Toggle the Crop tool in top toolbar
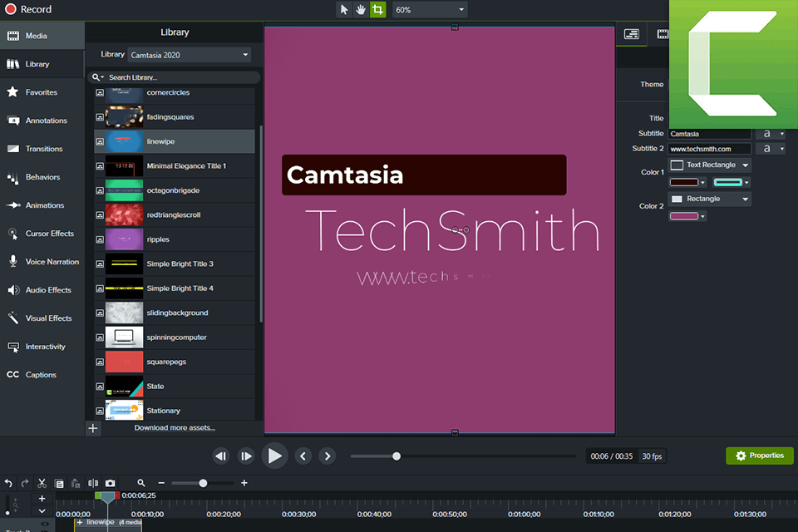Image resolution: width=798 pixels, height=532 pixels. pos(378,9)
